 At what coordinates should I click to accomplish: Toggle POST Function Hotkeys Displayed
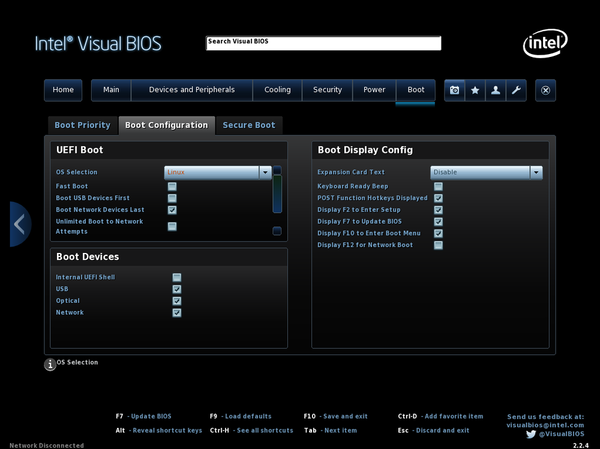(439, 198)
